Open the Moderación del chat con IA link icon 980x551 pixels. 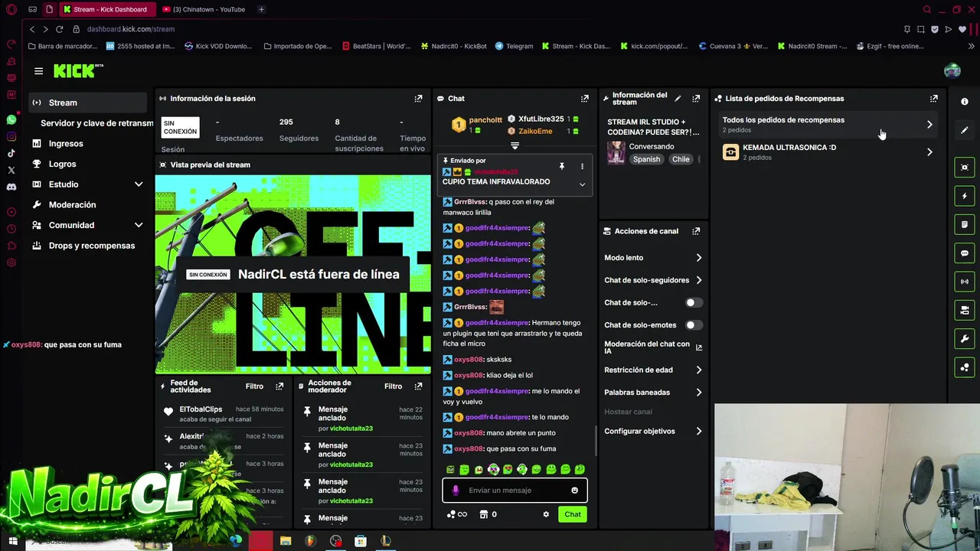698,347
